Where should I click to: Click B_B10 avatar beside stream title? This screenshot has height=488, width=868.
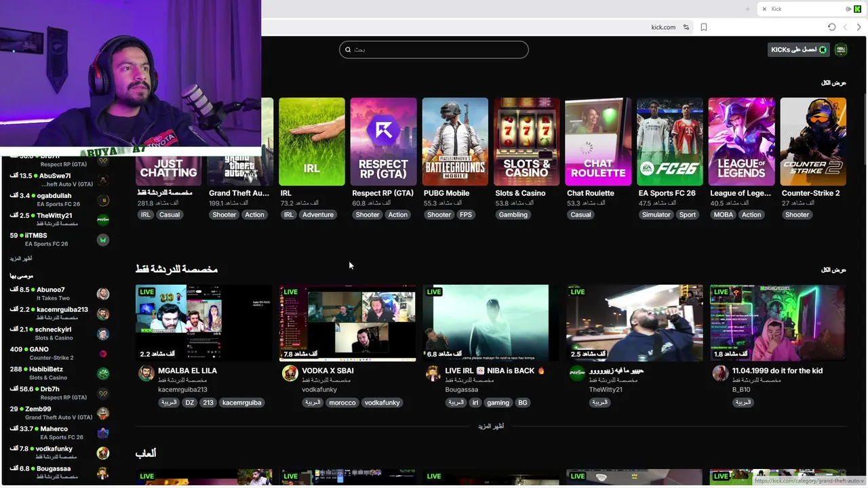[720, 373]
